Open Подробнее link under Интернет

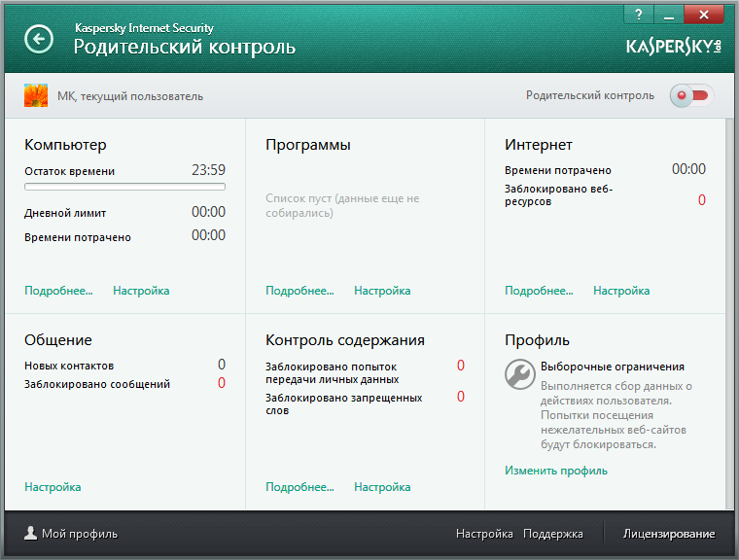pyautogui.click(x=539, y=291)
